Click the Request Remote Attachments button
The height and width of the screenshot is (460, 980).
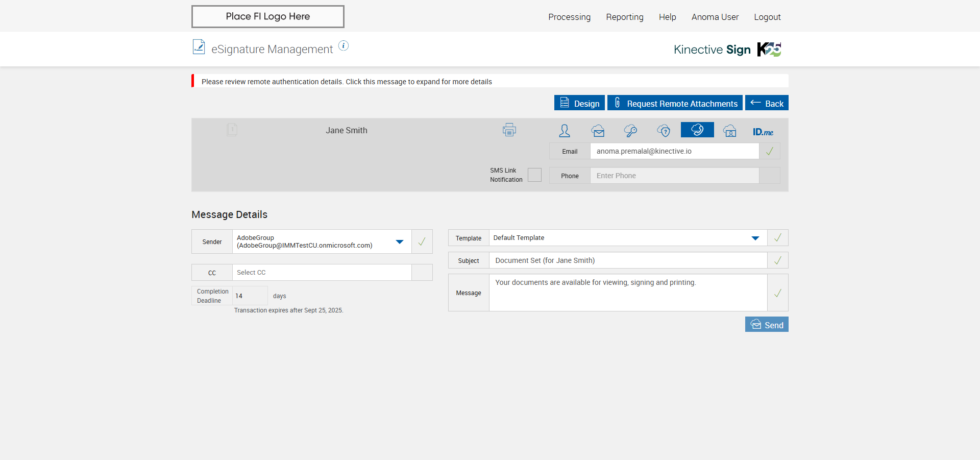[x=674, y=103]
